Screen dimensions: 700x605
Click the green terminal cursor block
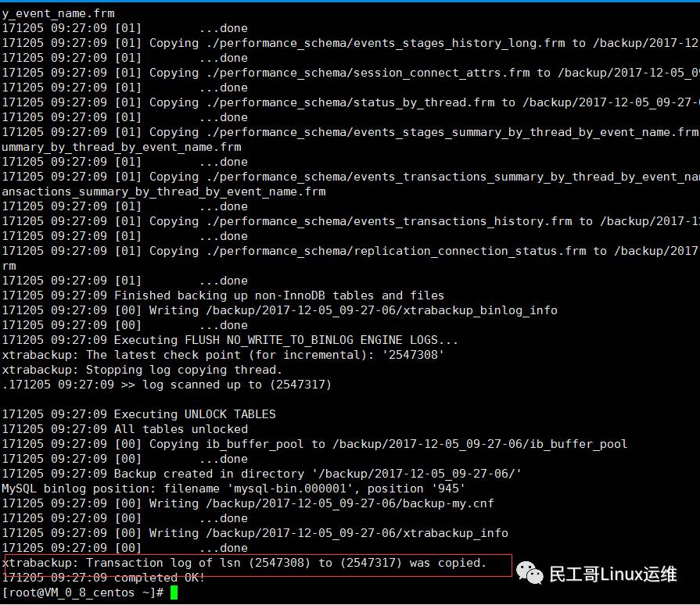click(174, 592)
